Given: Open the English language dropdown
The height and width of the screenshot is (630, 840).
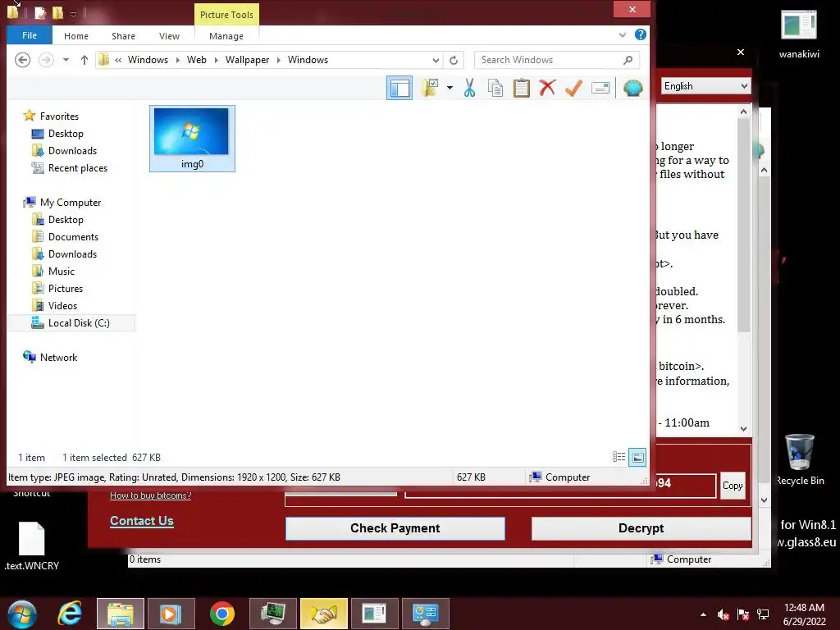Looking at the screenshot, I should tap(705, 86).
